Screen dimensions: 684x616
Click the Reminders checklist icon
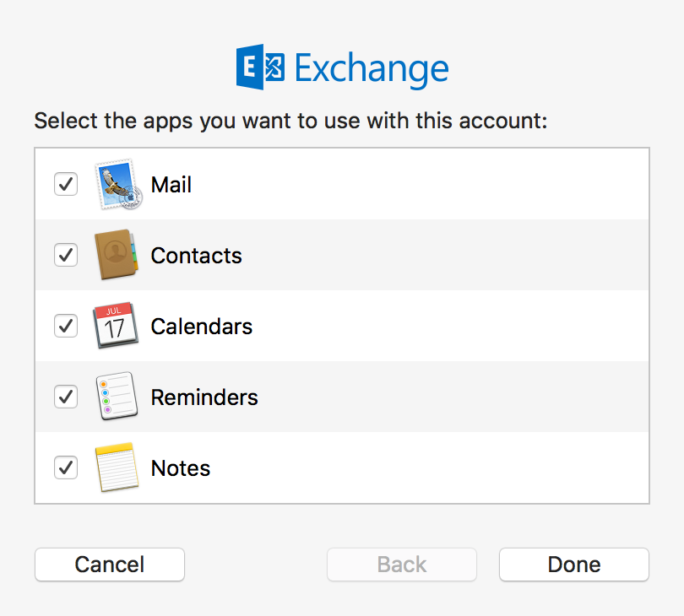tap(116, 397)
